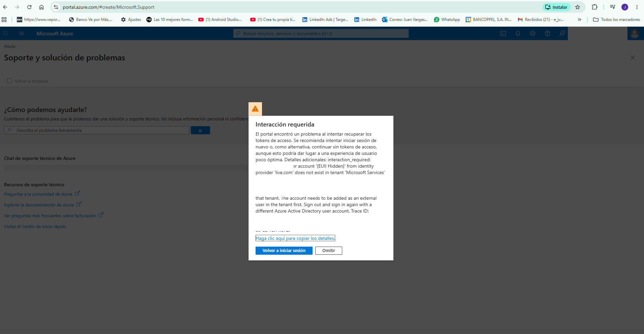Open the LinkedIn Ads bookmark
Image resolution: width=644 pixels, height=334 pixels.
click(x=325, y=20)
